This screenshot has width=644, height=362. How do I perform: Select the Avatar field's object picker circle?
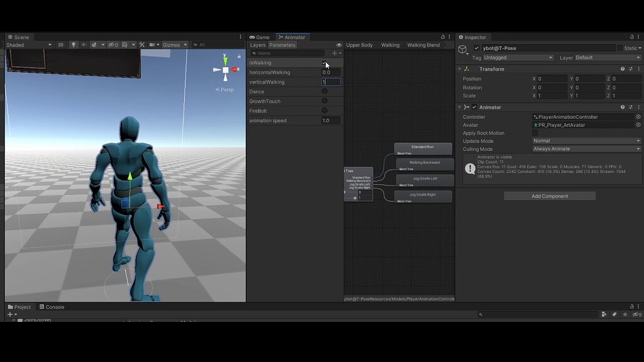click(638, 124)
